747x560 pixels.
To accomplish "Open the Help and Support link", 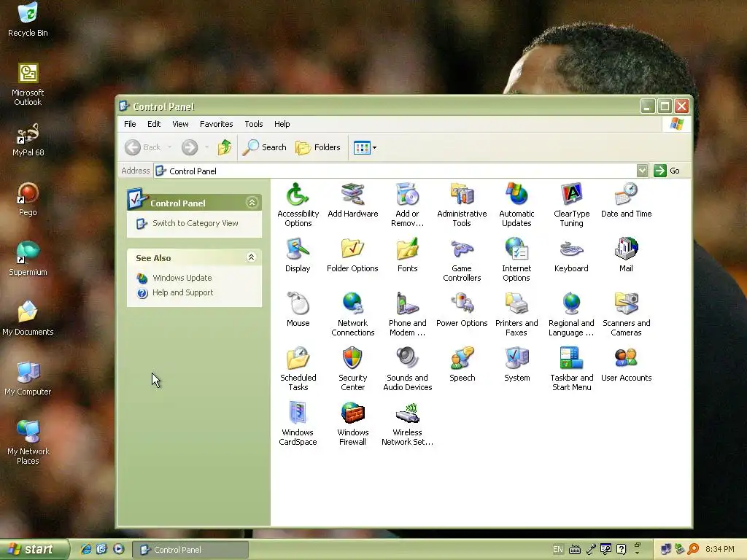I will tap(182, 293).
